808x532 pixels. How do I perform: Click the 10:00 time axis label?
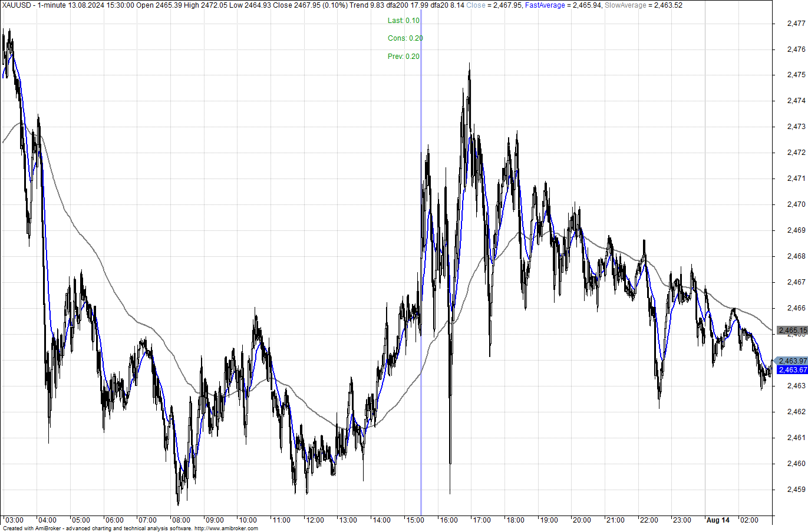[248, 520]
